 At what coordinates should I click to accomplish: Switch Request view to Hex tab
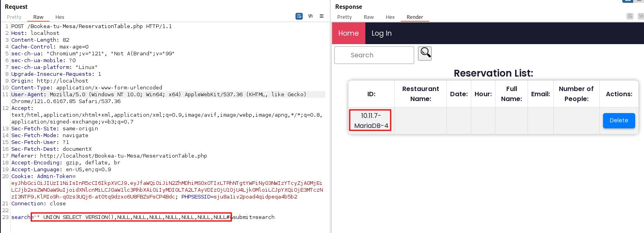click(60, 17)
